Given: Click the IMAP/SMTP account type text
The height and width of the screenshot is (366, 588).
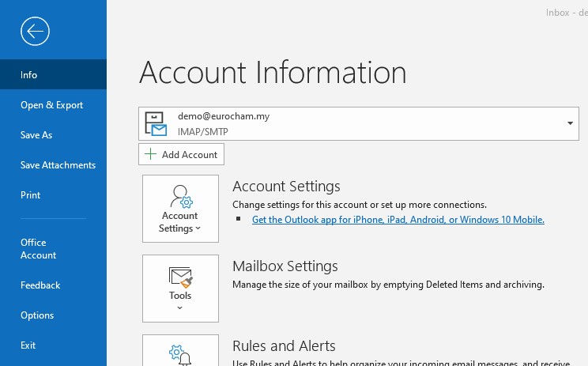Looking at the screenshot, I should click(203, 132).
